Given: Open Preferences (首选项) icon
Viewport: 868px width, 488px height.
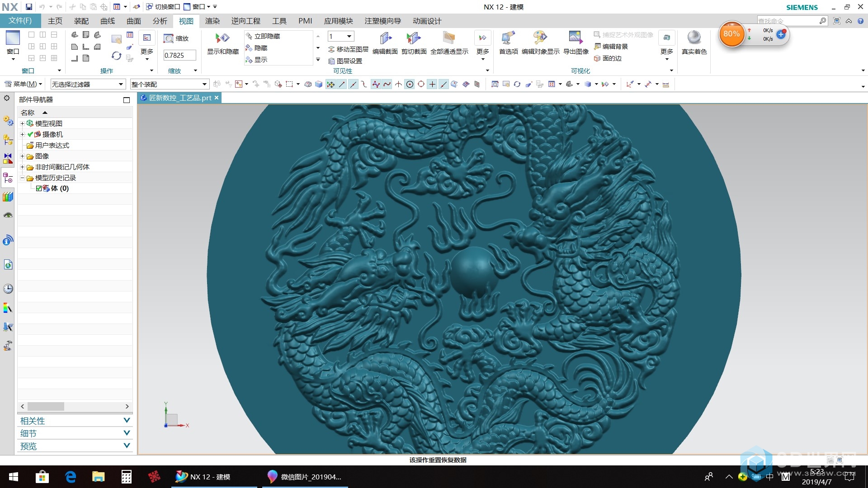Looking at the screenshot, I should click(x=508, y=38).
